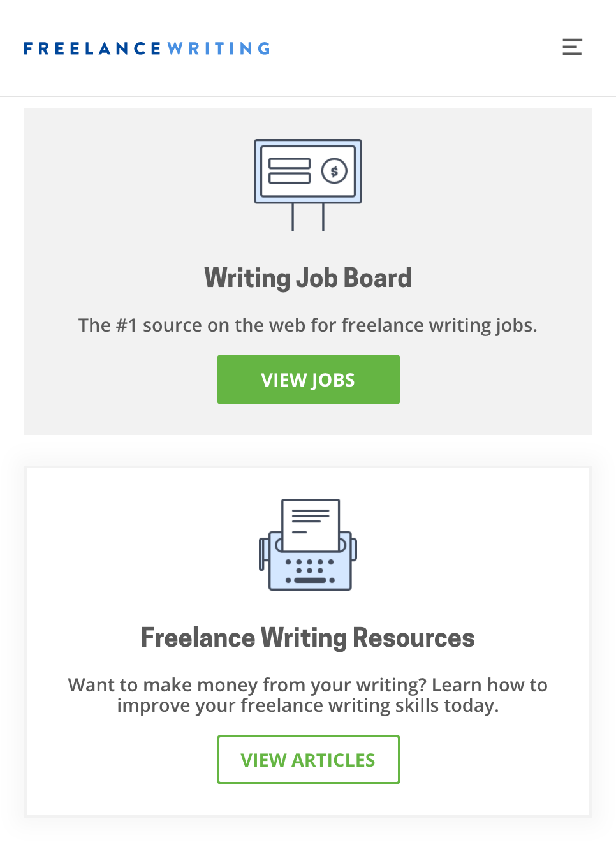Select the job board sign icon with dollar symbol

pyautogui.click(x=308, y=171)
